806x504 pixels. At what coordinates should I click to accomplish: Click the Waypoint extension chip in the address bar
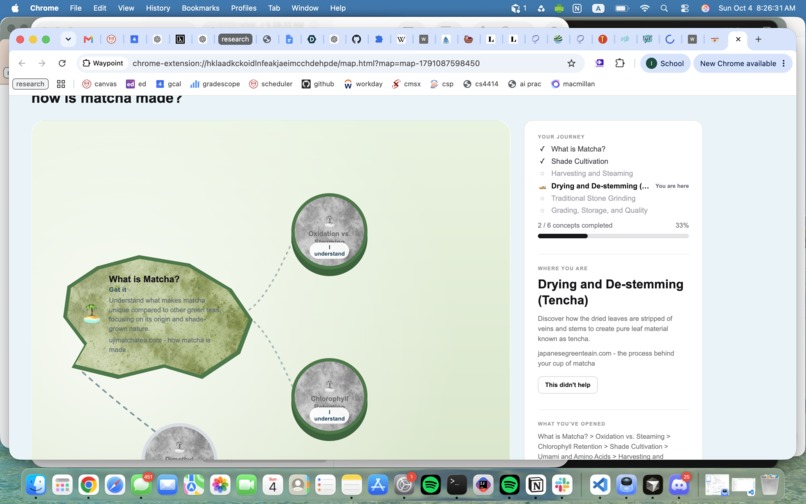click(103, 63)
